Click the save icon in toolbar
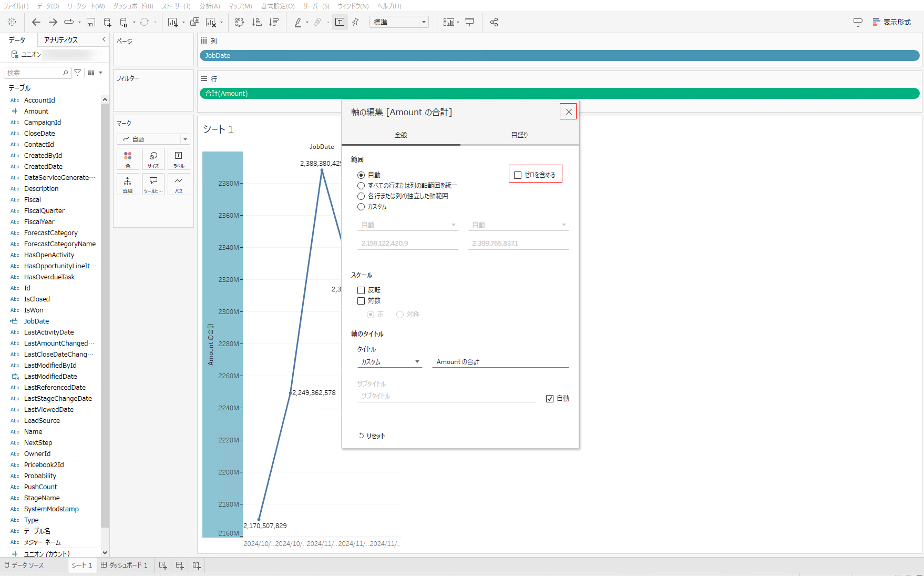924x576 pixels. (91, 22)
